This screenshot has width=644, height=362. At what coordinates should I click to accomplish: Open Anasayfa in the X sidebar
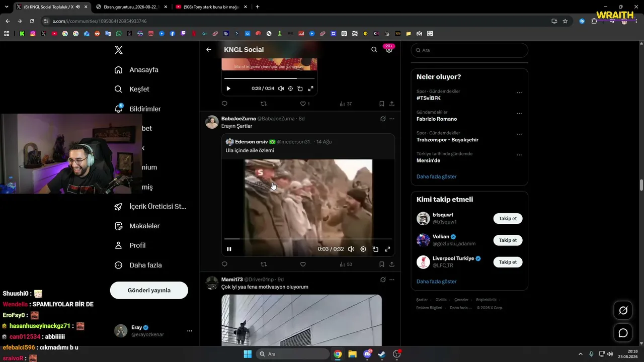pyautogui.click(x=137, y=70)
